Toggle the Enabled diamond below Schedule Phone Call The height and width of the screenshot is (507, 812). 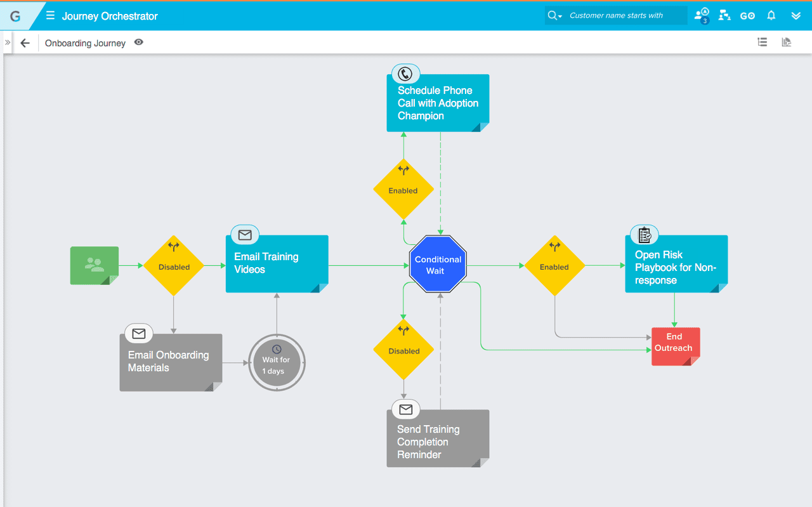(403, 189)
